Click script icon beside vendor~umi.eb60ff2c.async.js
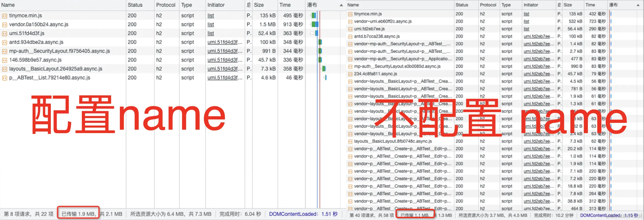 350,21
